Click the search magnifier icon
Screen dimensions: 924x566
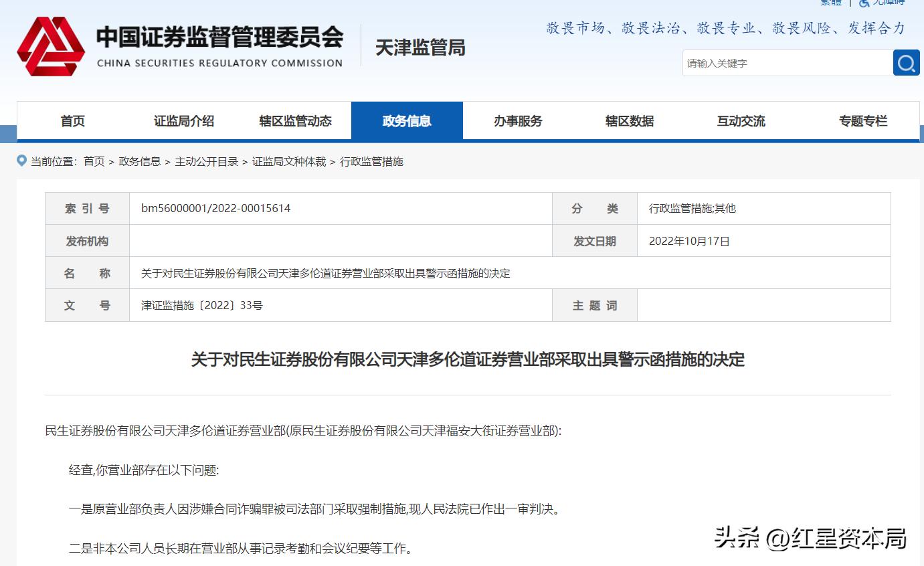click(907, 63)
